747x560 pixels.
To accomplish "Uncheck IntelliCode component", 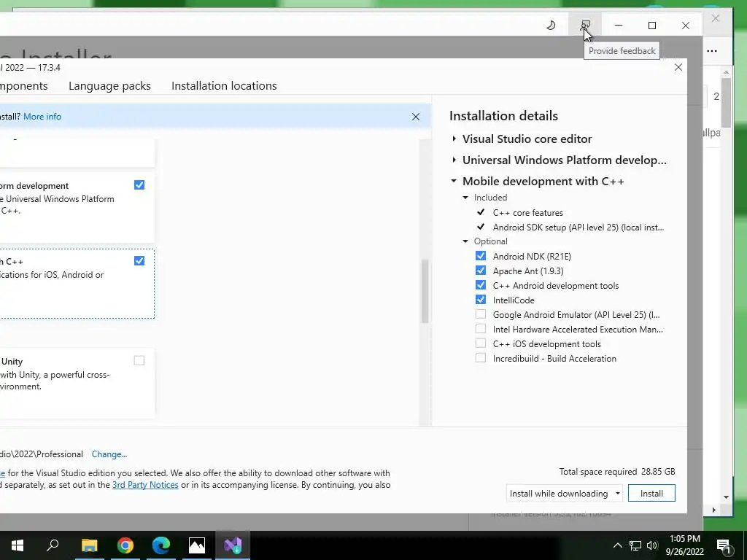I will tap(481, 300).
